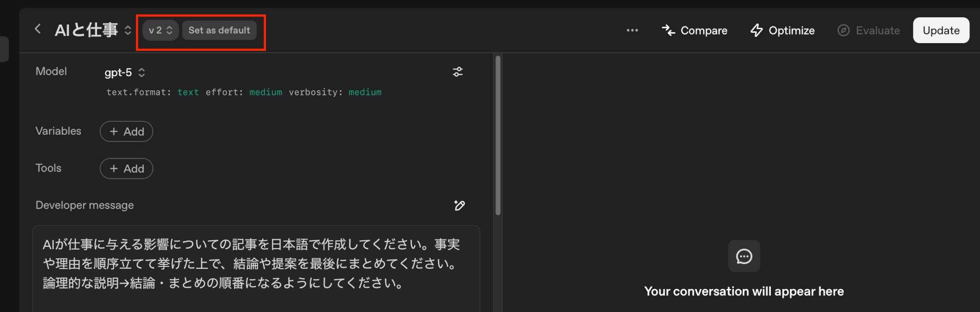
Task: Open the three-dots more options menu
Action: 632,30
